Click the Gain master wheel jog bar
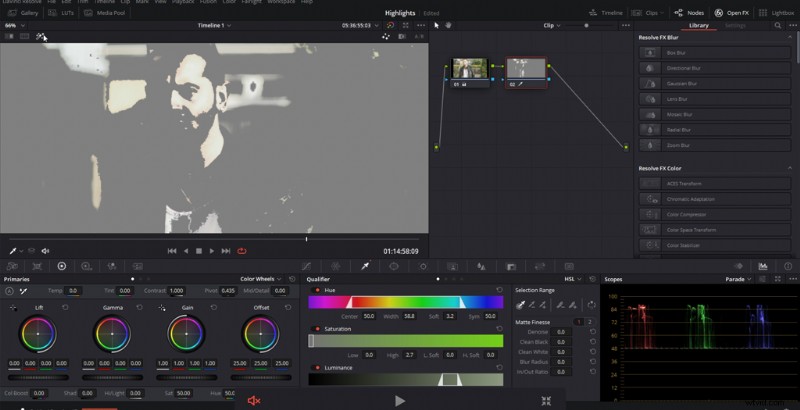 click(x=187, y=377)
